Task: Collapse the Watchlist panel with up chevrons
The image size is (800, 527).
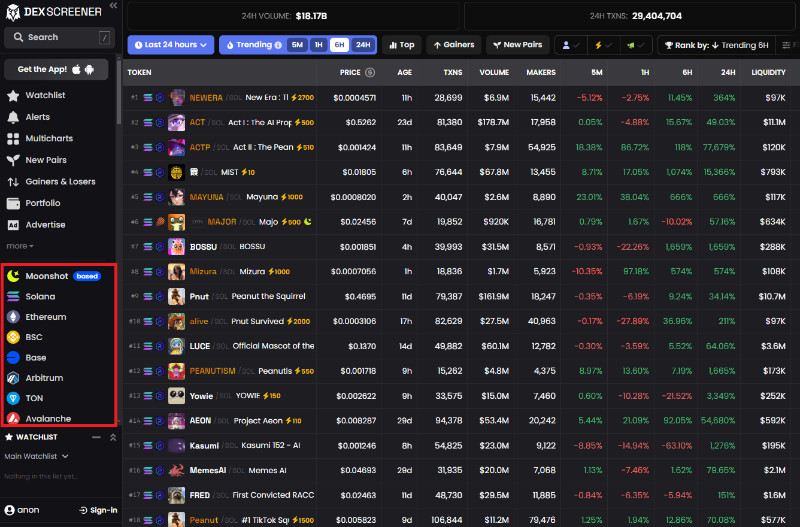Action: pyautogui.click(x=113, y=437)
